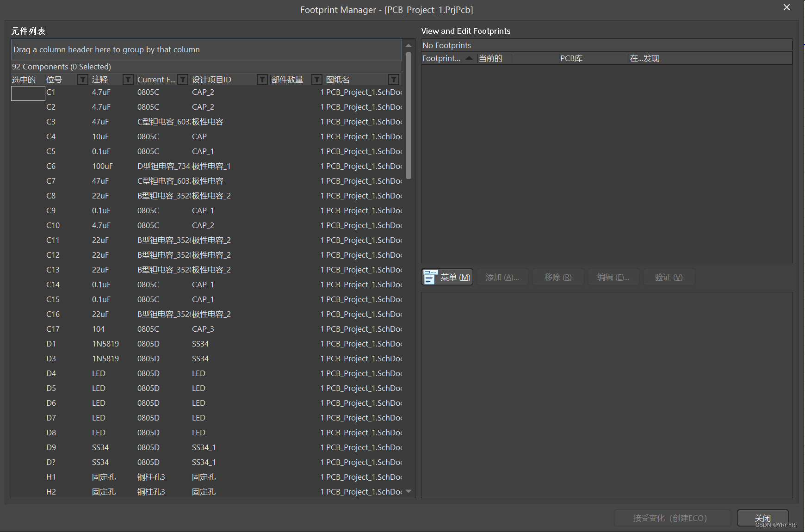Click the selected cell in row C1
The height and width of the screenshot is (532, 805).
[x=28, y=93]
